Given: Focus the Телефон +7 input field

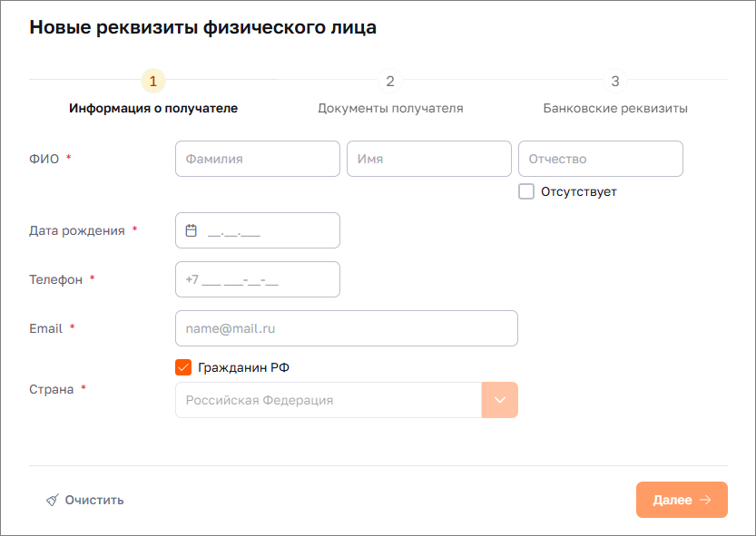Looking at the screenshot, I should [x=258, y=279].
